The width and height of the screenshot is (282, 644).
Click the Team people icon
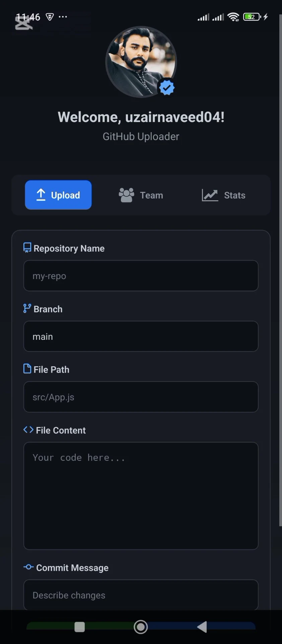coord(127,195)
